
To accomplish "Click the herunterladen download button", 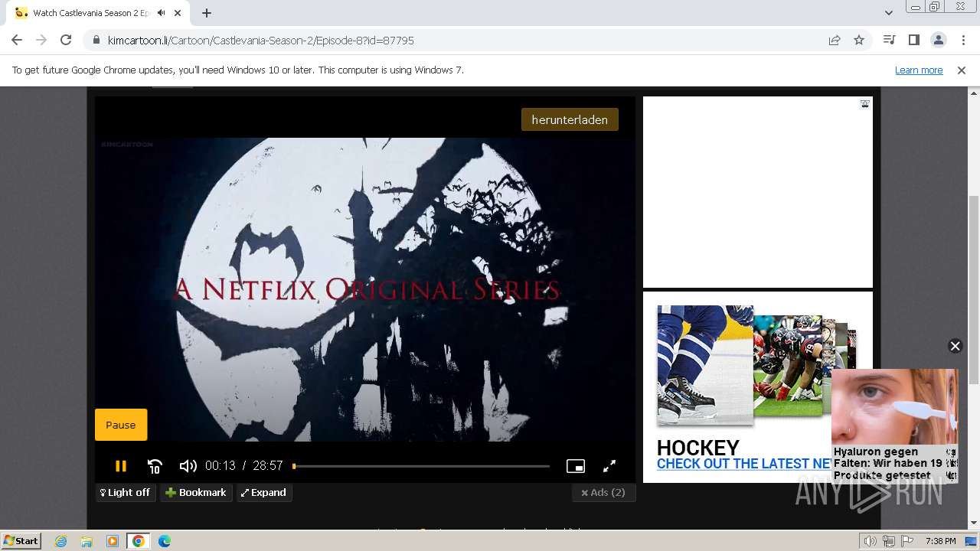I will point(570,119).
